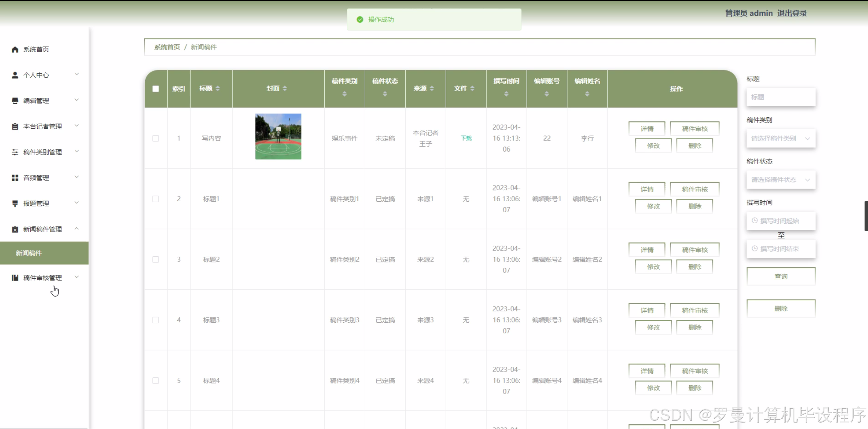Open the 请选择稿件状态 dropdown
868x429 pixels.
tap(781, 180)
